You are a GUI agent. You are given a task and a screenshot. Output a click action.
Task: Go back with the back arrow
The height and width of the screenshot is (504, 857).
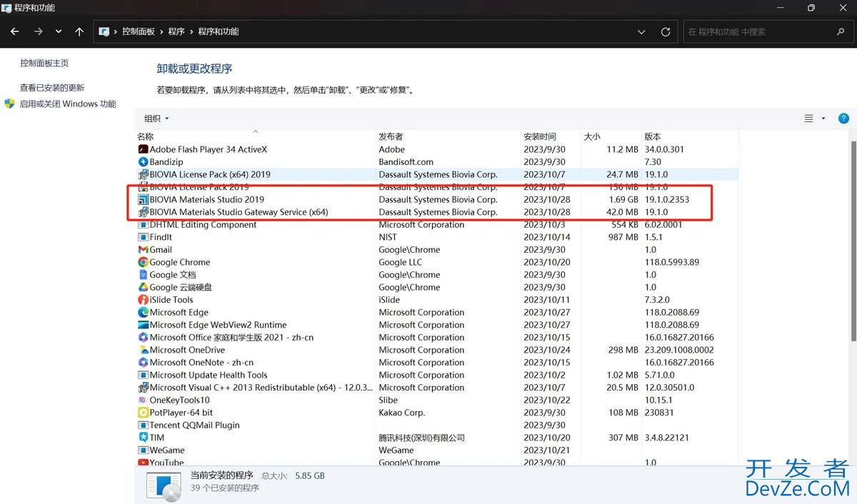14,32
